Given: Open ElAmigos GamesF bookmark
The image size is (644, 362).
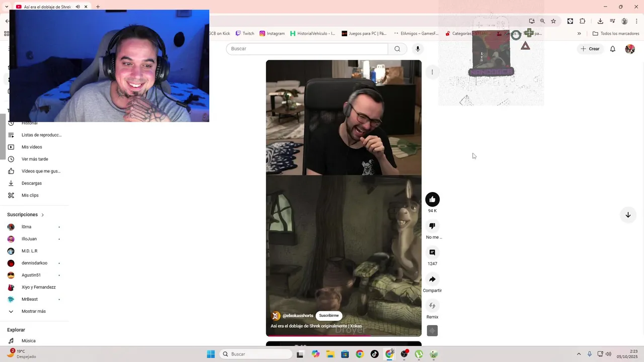Looking at the screenshot, I should [416, 34].
